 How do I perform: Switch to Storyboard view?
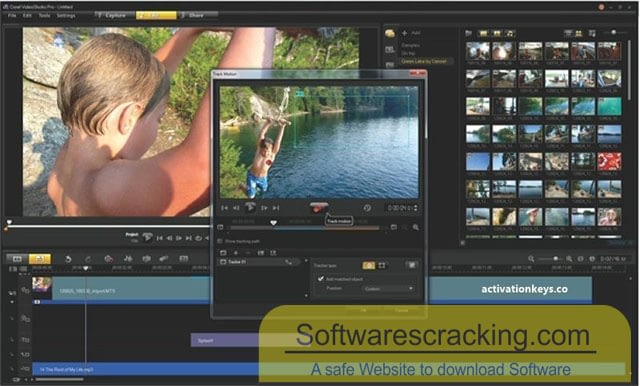(17, 259)
